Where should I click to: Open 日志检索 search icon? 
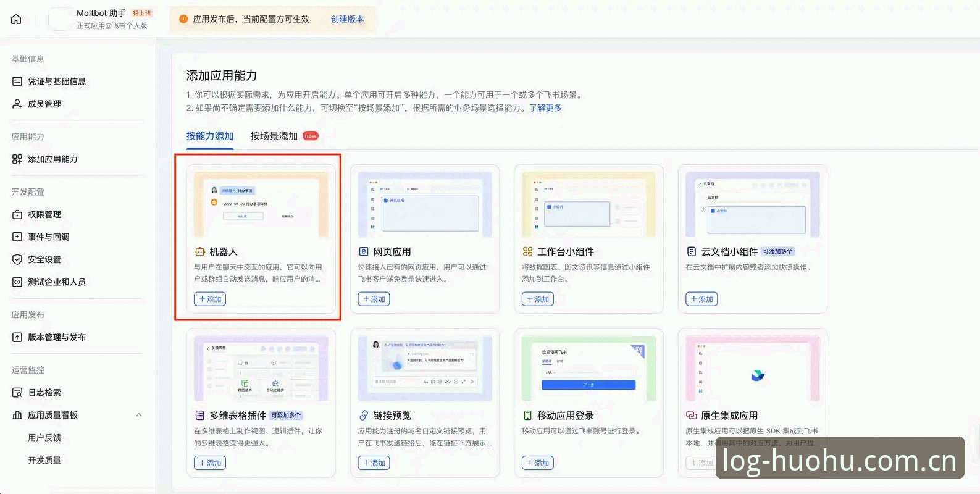pos(17,392)
